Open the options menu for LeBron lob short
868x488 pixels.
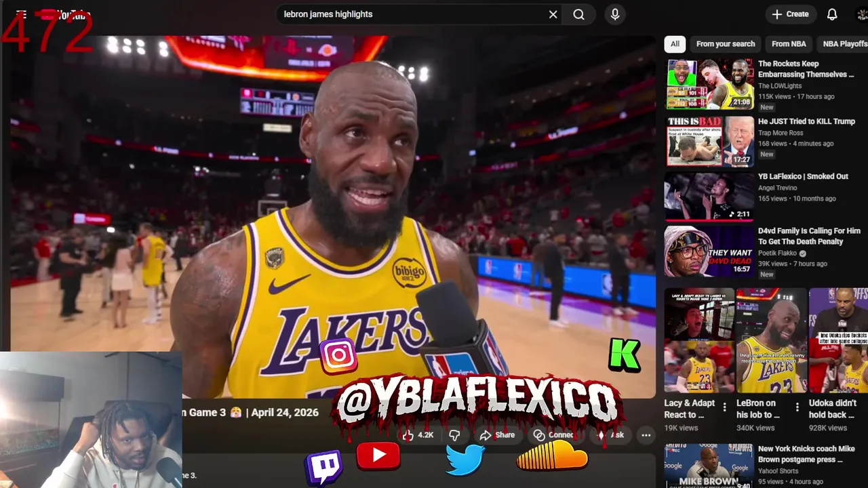(797, 408)
